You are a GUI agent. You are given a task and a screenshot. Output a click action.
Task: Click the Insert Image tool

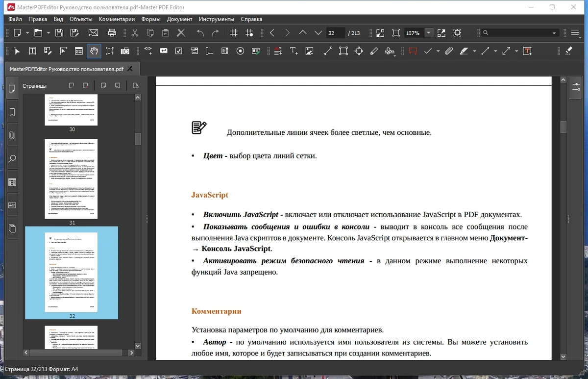pos(309,51)
